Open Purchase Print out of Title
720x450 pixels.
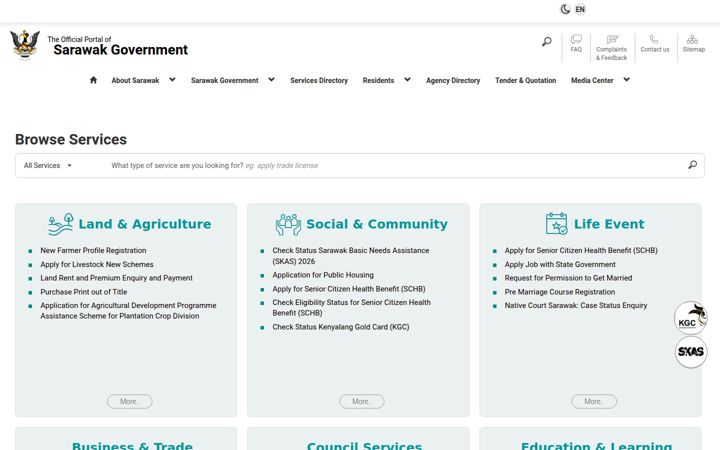click(x=84, y=292)
